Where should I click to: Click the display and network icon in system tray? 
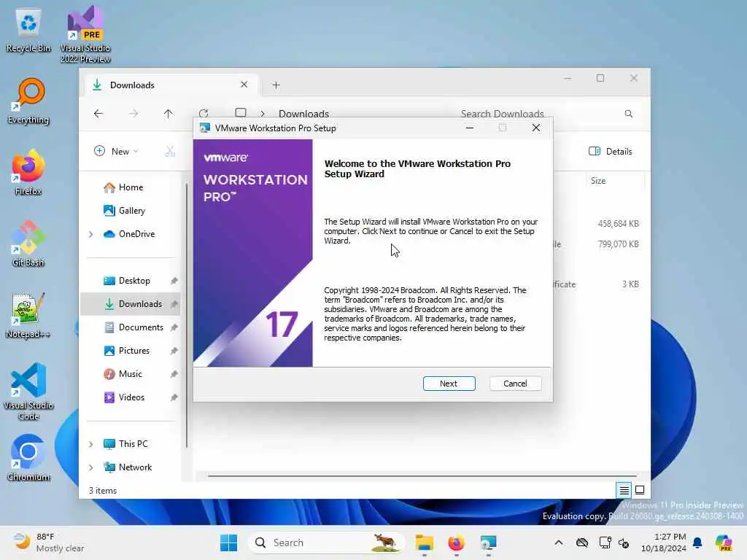605,542
